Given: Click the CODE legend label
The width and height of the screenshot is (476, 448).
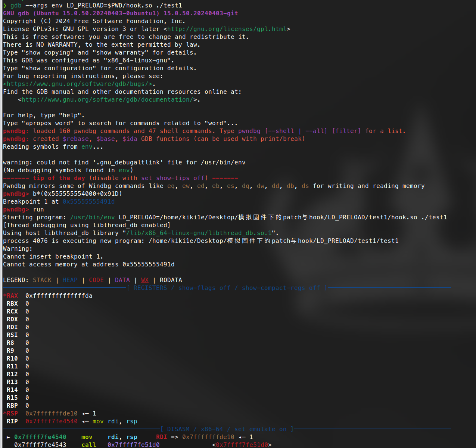Looking at the screenshot, I should pos(96,280).
